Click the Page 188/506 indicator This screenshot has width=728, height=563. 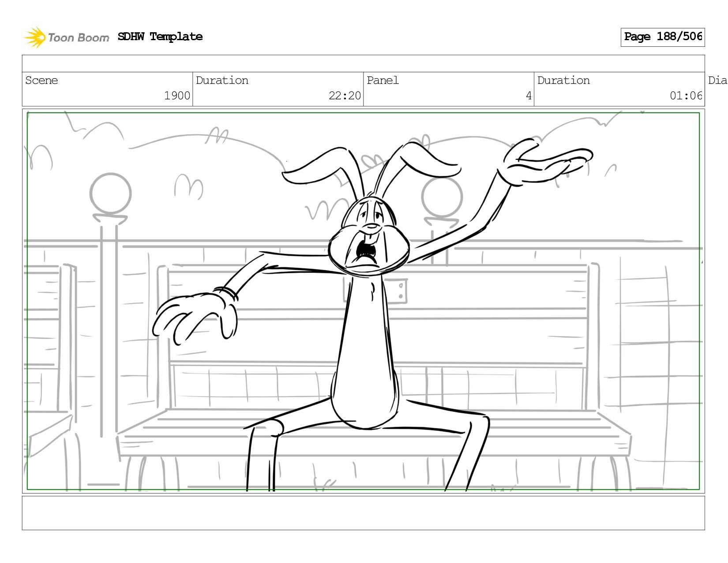663,37
